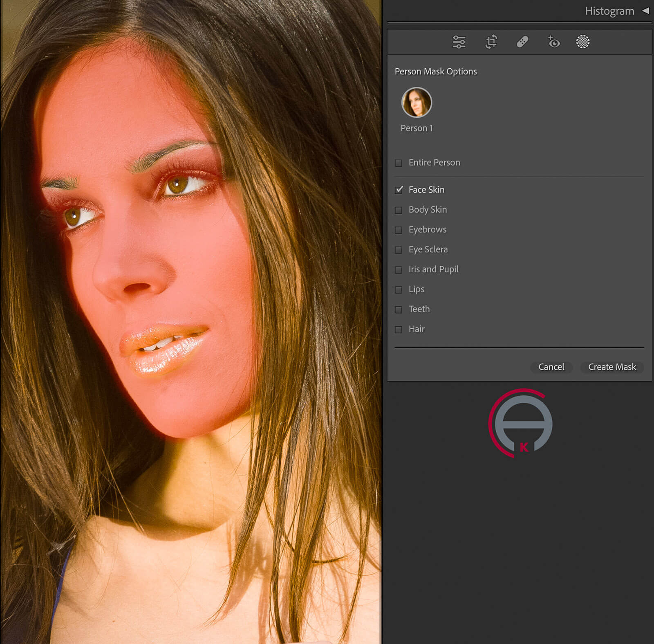This screenshot has height=644, width=654.
Task: Enable the Hair mask checkbox
Action: (399, 330)
